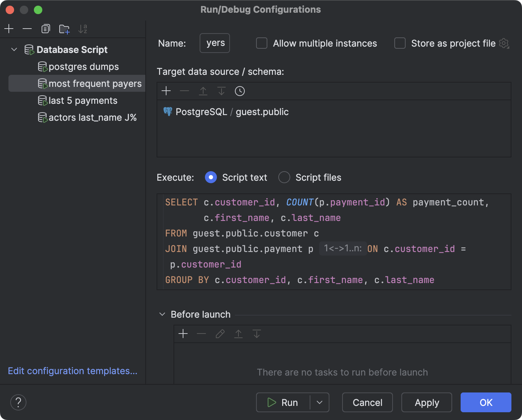Click into the Name input field

tap(215, 43)
